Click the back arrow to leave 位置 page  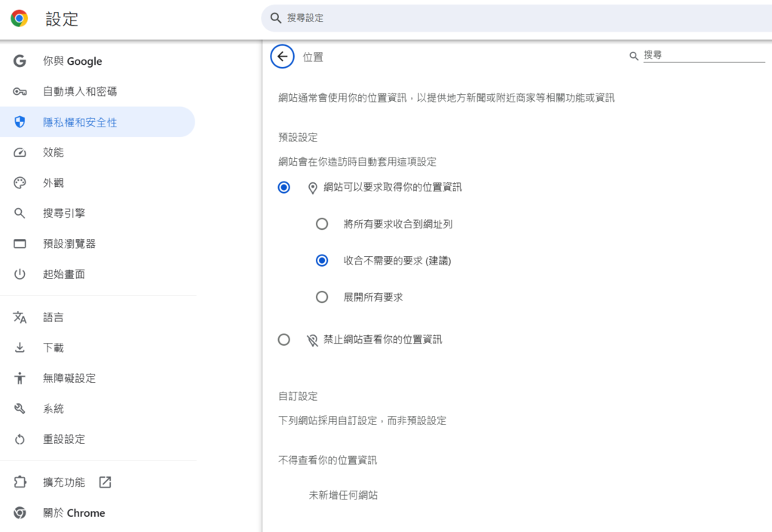click(282, 57)
